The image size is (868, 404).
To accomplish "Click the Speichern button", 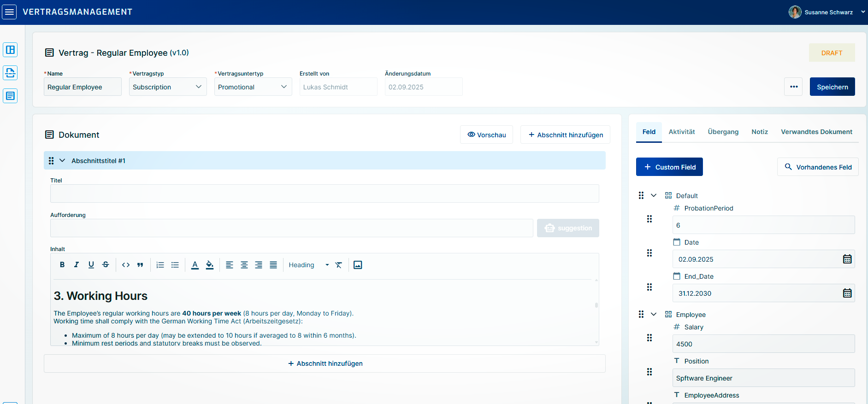I will point(832,87).
